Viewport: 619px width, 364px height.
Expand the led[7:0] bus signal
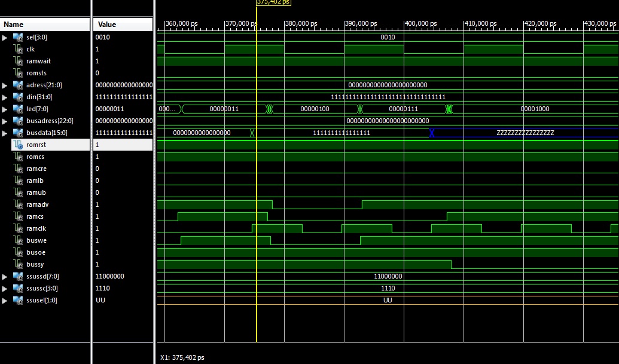coord(4,109)
